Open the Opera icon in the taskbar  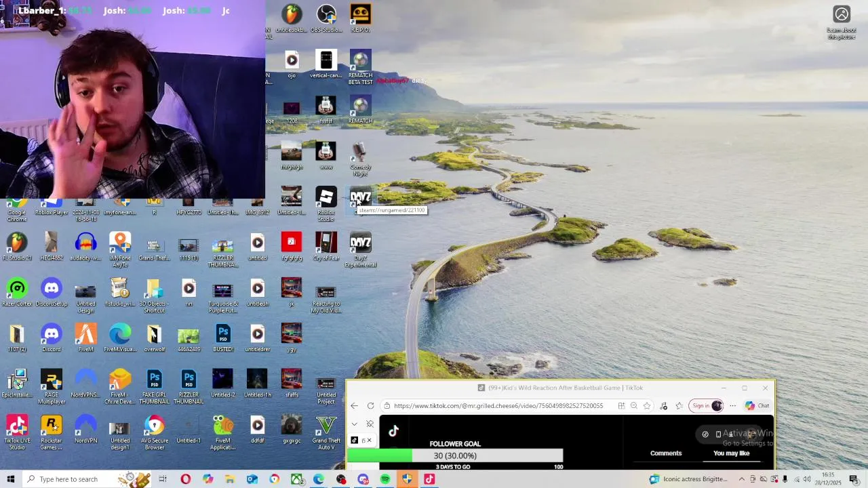[x=185, y=479]
